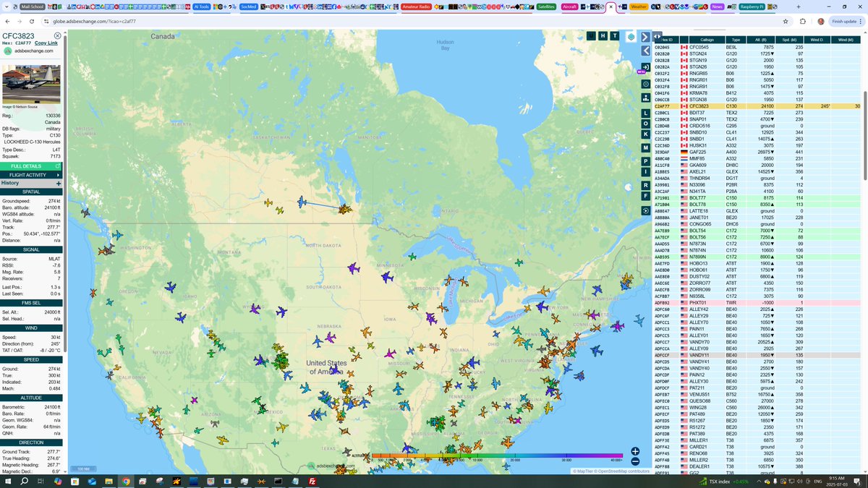The height and width of the screenshot is (488, 868).
Task: Sort table by Wind (kt) column
Action: pyautogui.click(x=846, y=39)
